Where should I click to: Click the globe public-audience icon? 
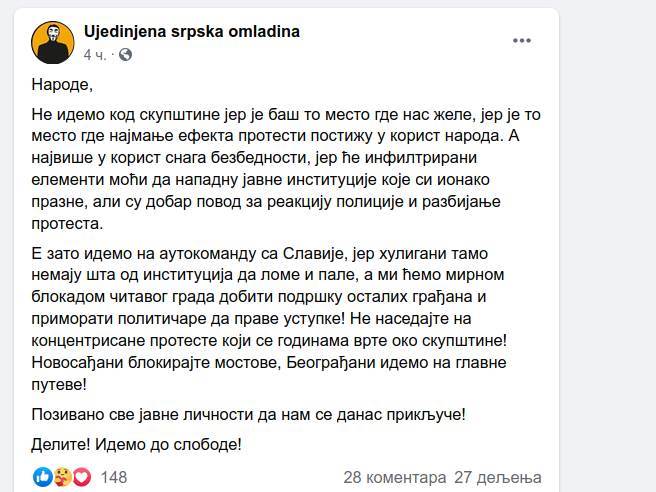point(125,54)
